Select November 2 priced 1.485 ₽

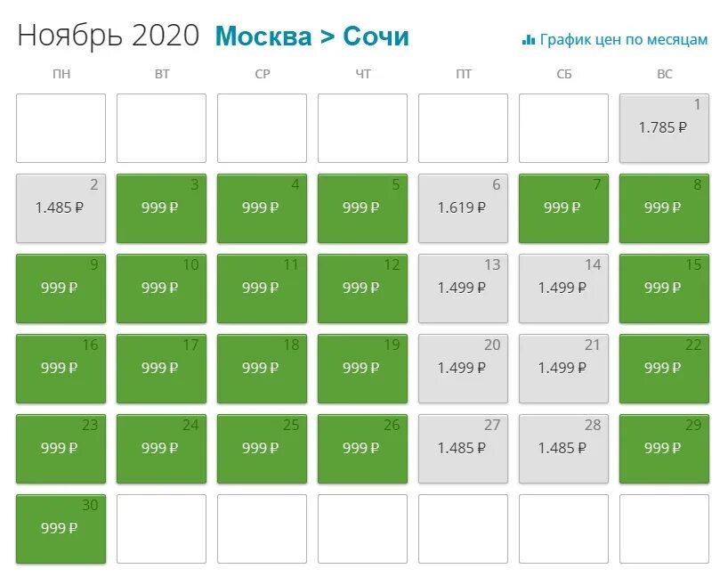tap(61, 208)
